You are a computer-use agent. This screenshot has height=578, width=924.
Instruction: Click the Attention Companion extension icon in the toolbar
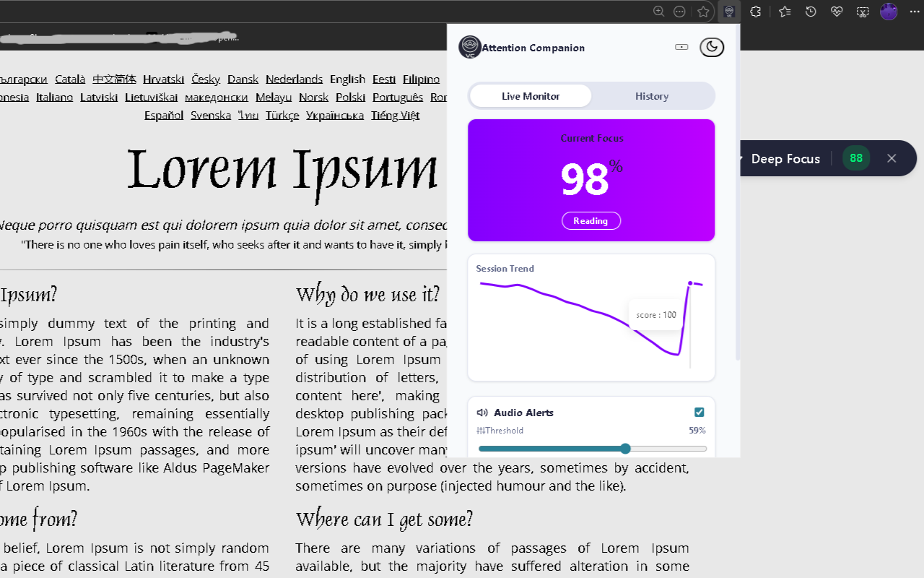point(728,12)
